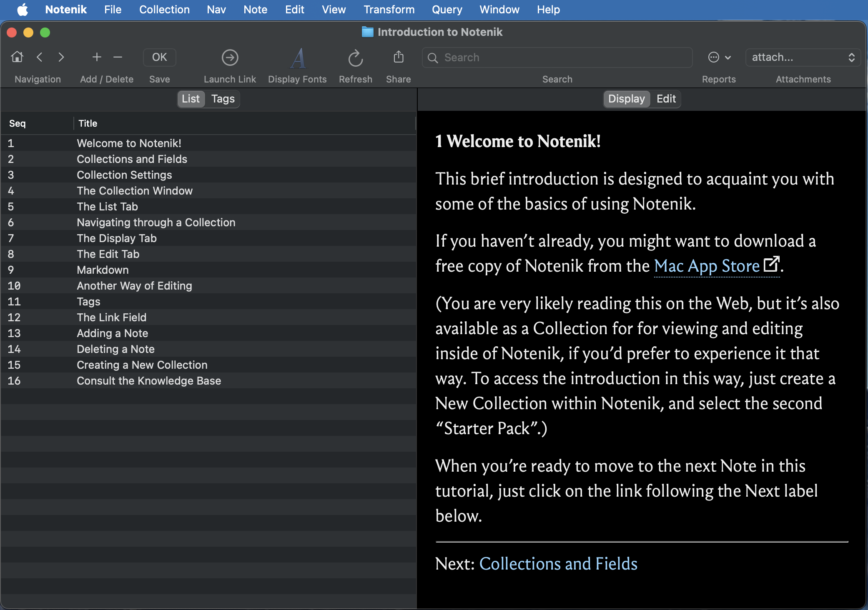Screen dimensions: 868x610
Task: Switch to the Tags view toggle
Action: (223, 99)
